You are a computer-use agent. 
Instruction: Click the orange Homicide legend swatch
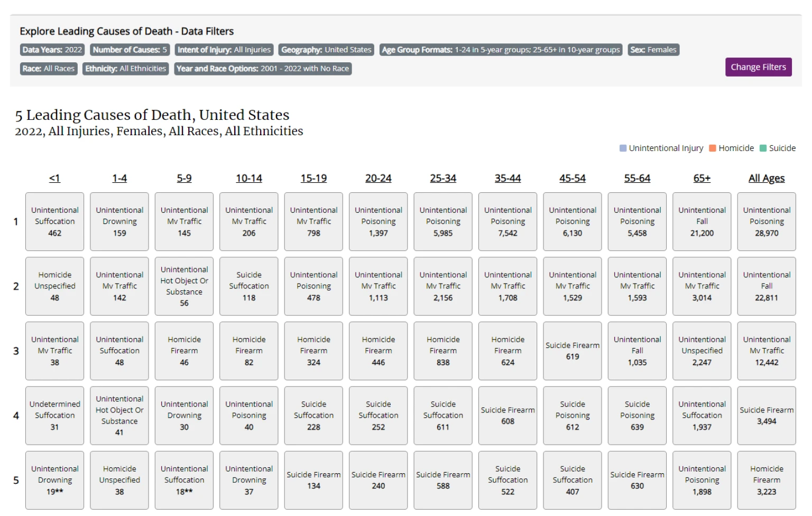[713, 148]
